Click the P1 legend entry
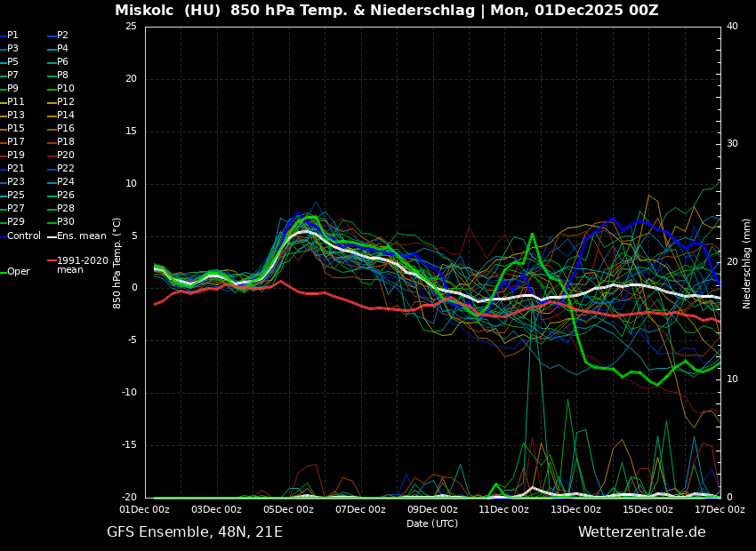 [x=12, y=36]
